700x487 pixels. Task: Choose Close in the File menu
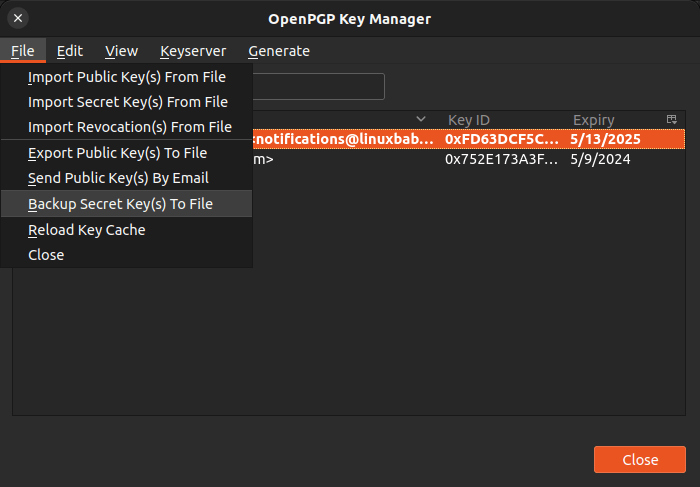(x=46, y=255)
